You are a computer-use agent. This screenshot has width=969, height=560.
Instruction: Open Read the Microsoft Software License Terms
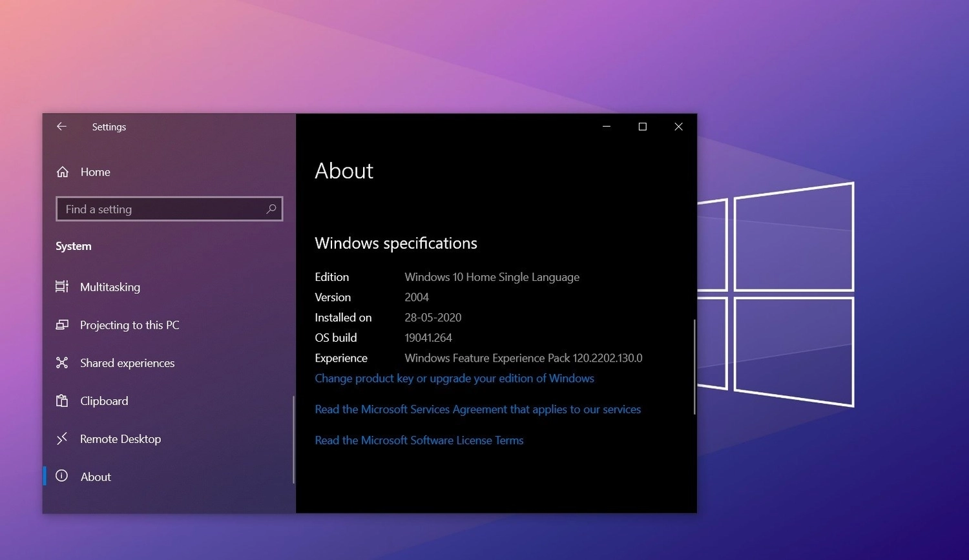(419, 440)
